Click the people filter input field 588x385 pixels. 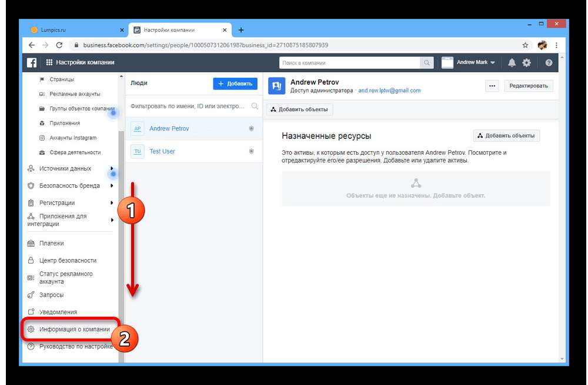188,107
